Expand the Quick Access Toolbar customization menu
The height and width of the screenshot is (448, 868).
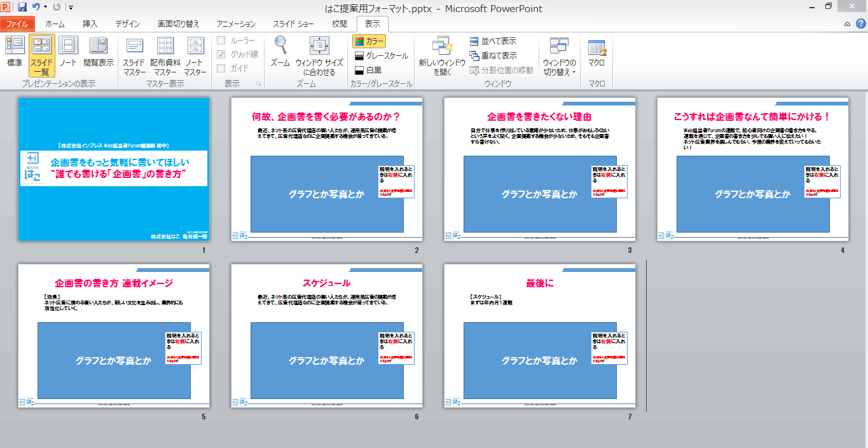tap(71, 6)
